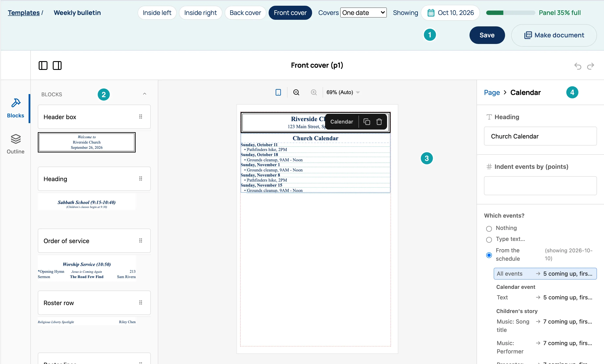
Task: Switch to the Inside right tab
Action: click(x=200, y=13)
